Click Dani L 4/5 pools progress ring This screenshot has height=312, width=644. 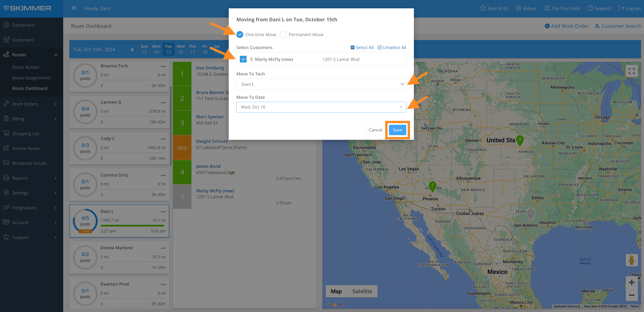(x=85, y=221)
